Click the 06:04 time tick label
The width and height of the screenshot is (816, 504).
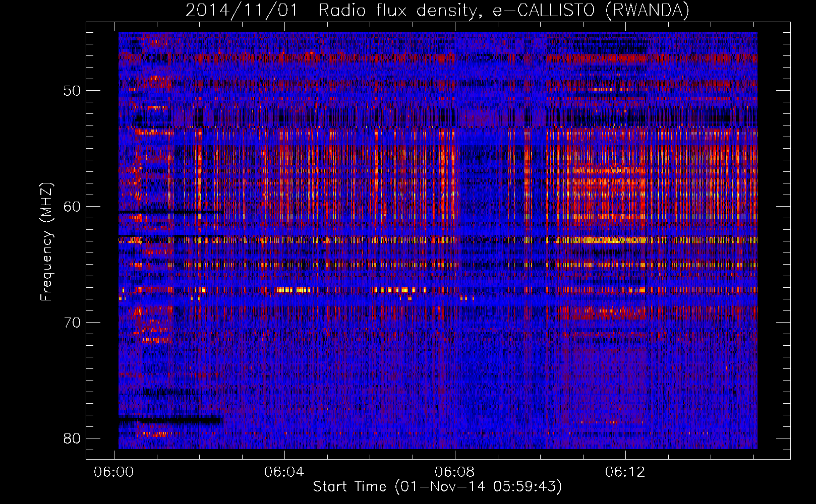(284, 472)
